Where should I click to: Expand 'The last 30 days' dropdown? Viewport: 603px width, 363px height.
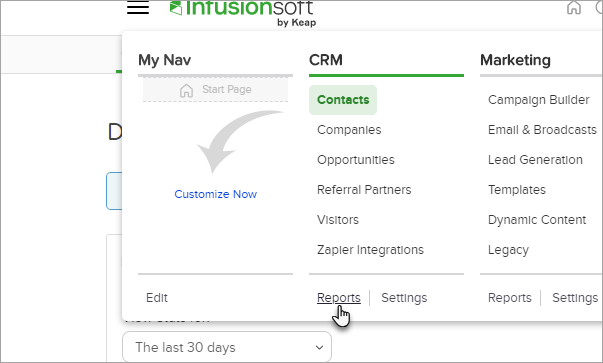[x=227, y=347]
